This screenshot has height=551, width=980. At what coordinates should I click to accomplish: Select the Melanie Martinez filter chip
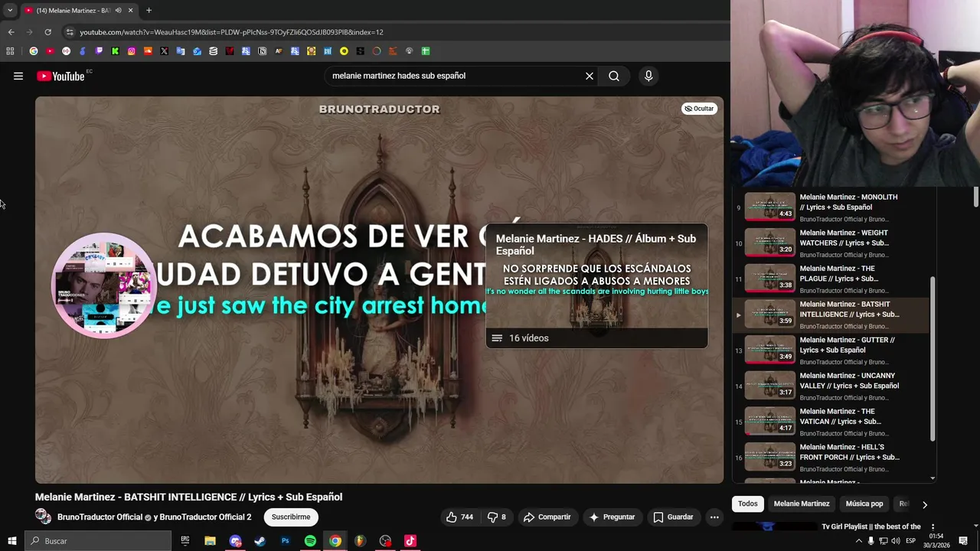point(802,504)
